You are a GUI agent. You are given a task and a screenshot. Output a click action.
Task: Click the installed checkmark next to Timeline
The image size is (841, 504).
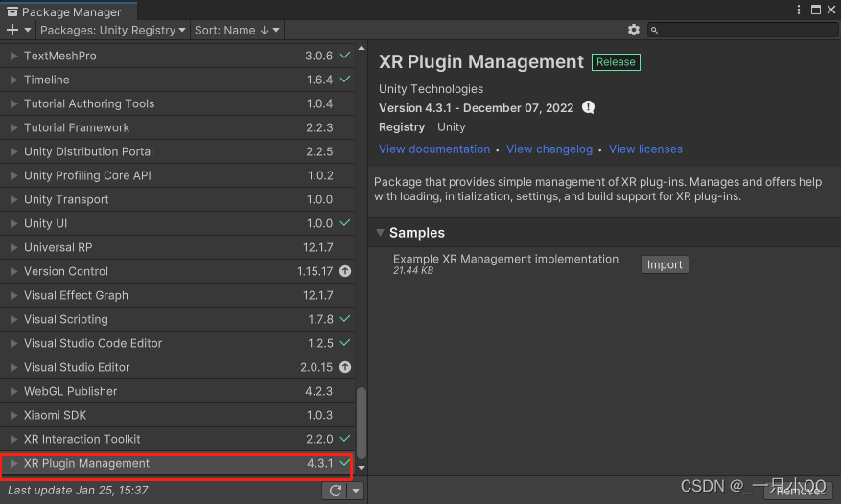click(x=345, y=80)
